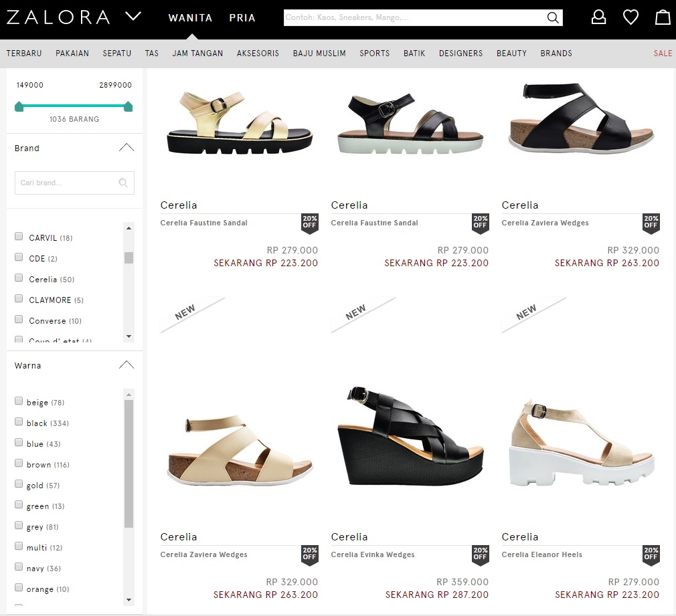Tick the CARVIL brand checkbox
This screenshot has height=616, width=676.
point(19,236)
